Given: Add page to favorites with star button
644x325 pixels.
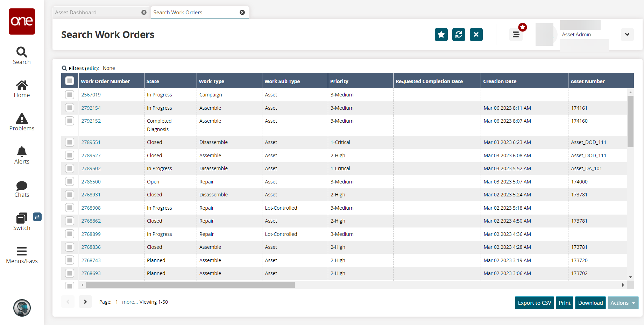Looking at the screenshot, I should click(x=441, y=35).
